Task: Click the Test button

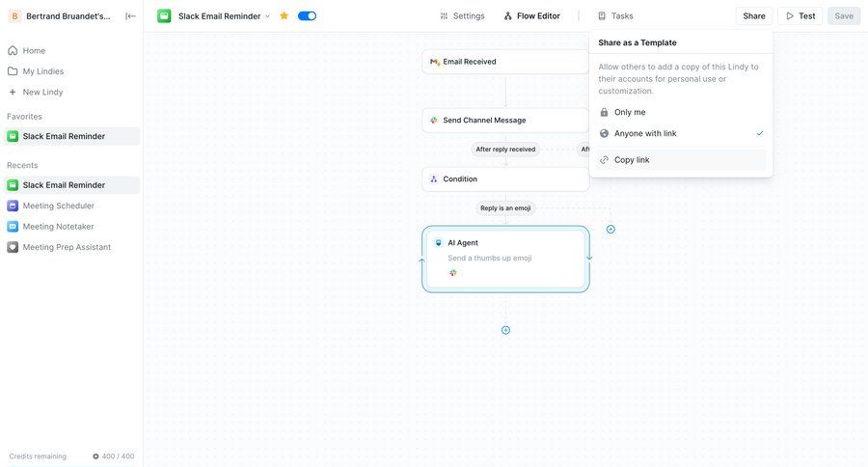Action: 800,16
